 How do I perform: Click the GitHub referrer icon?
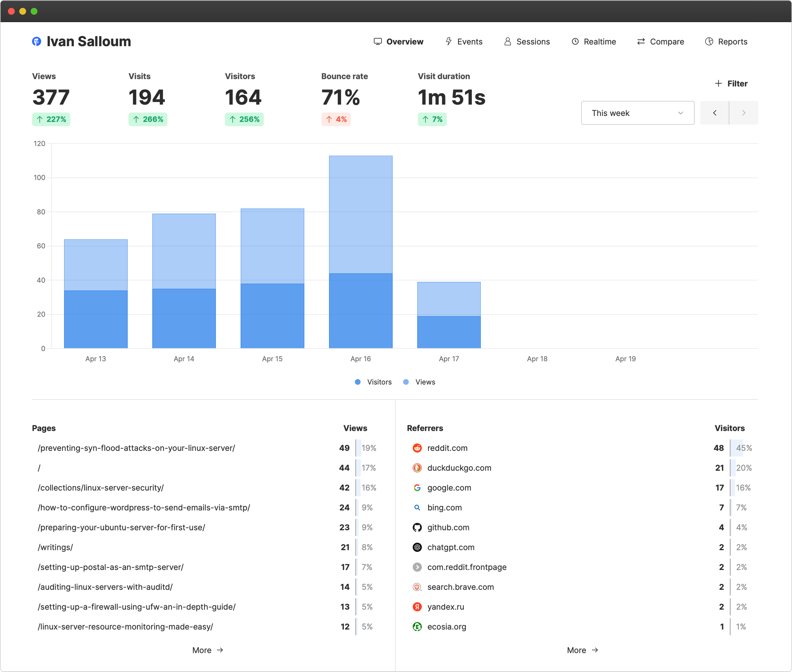point(417,527)
